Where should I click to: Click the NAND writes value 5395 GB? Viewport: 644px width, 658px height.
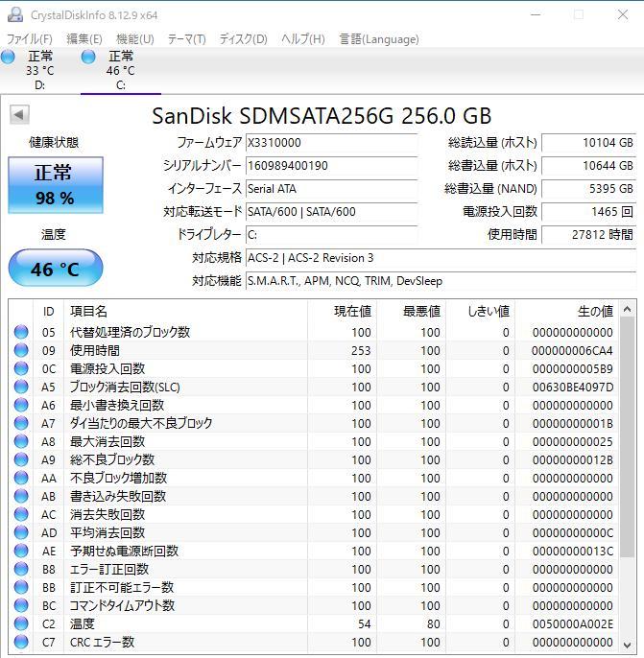coord(589,189)
